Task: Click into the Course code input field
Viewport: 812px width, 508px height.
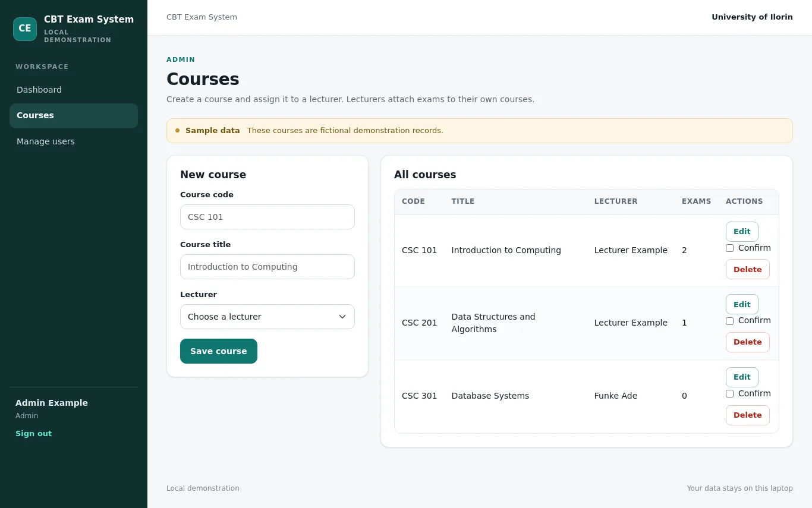Action: coord(267,217)
